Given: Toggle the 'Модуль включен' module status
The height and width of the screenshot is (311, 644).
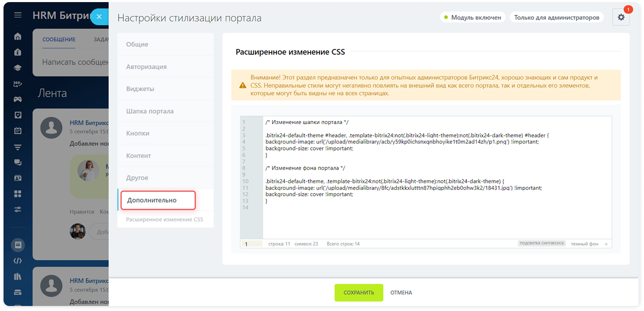Looking at the screenshot, I should point(472,17).
